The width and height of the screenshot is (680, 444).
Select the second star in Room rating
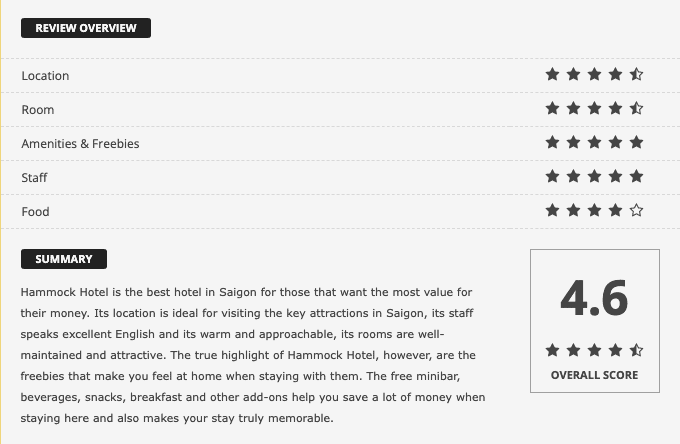[x=573, y=108]
